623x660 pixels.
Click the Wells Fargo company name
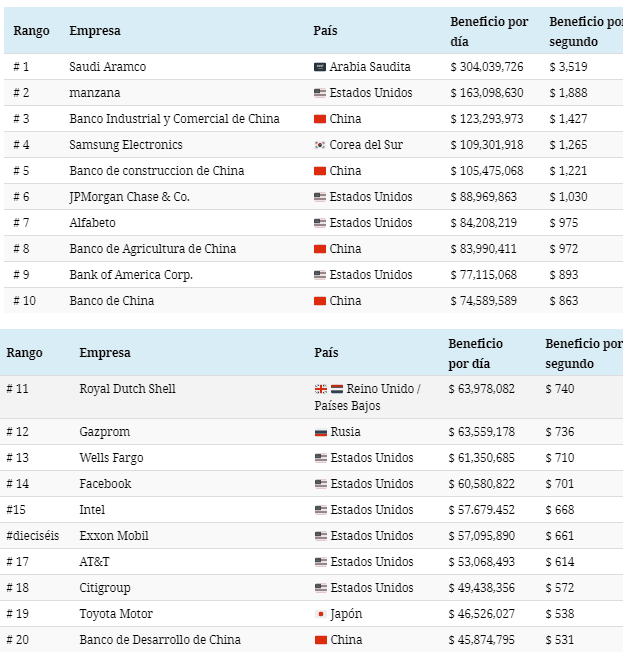[x=111, y=458]
